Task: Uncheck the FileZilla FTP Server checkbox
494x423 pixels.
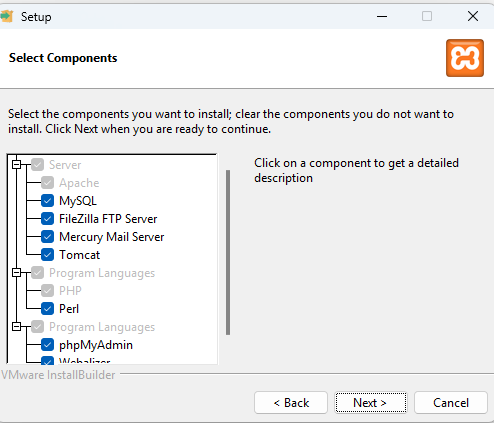Action: click(47, 219)
